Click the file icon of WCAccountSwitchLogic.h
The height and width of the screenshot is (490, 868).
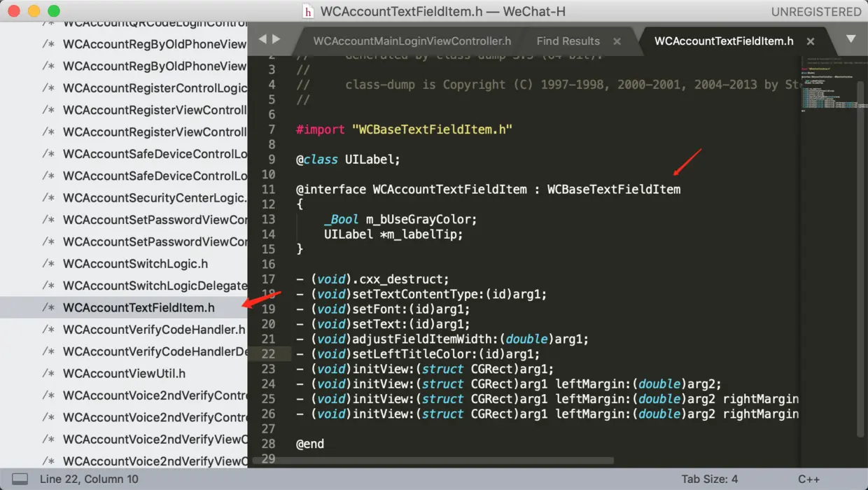coord(48,264)
